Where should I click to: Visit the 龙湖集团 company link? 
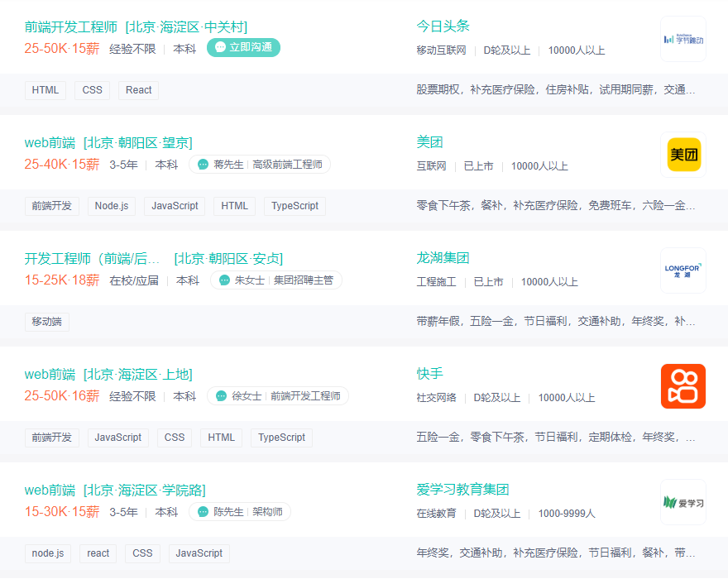(443, 258)
